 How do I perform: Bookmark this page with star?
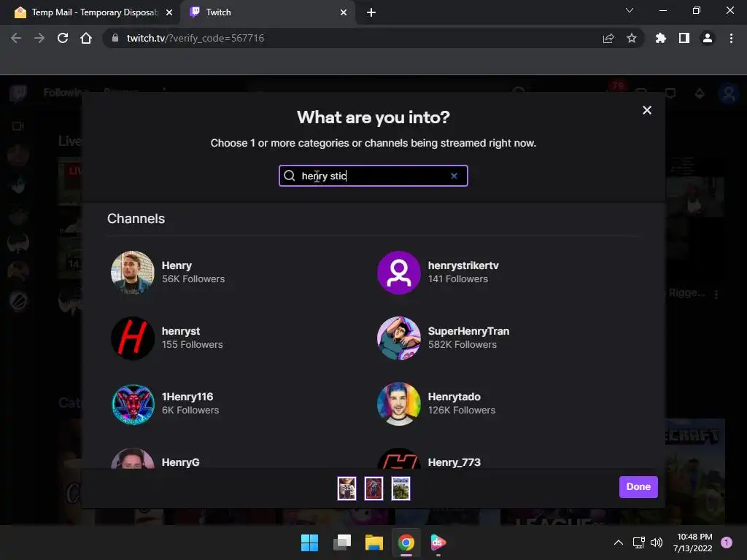click(632, 38)
